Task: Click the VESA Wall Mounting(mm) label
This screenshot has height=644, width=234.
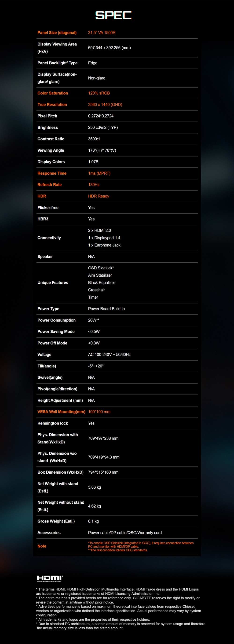Action: [61, 412]
